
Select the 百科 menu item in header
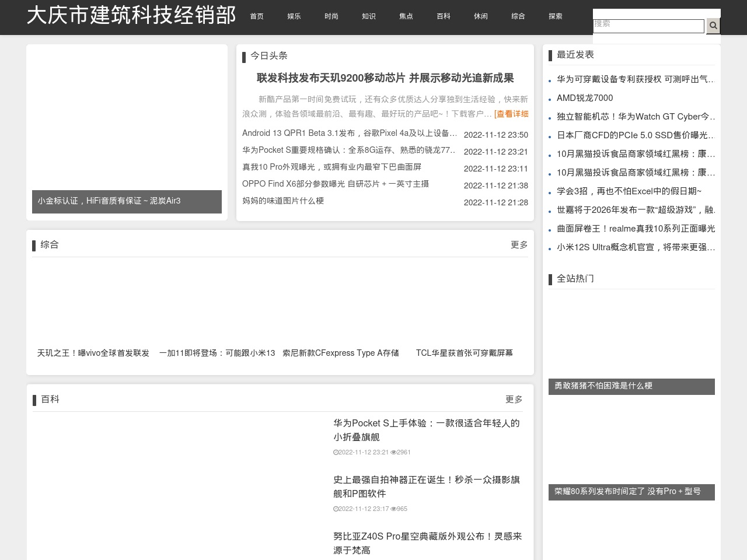pos(444,16)
